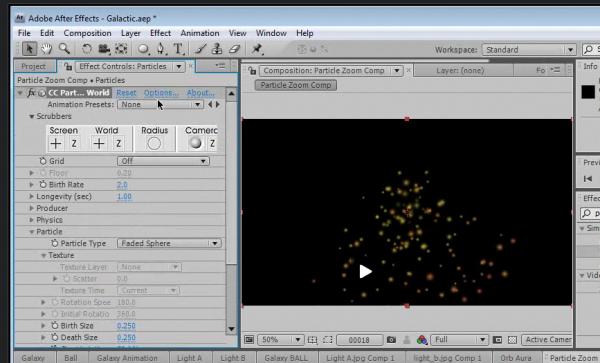Expand the Physics group
The height and width of the screenshot is (363, 600).
point(31,220)
